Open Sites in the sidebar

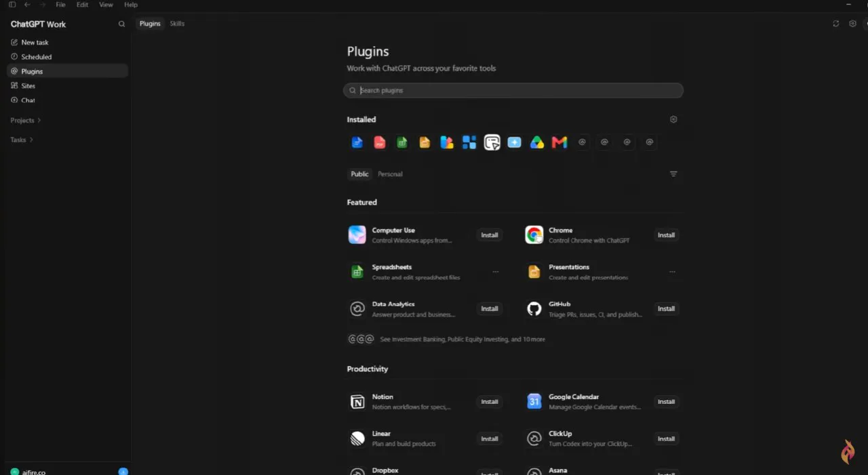point(67,86)
